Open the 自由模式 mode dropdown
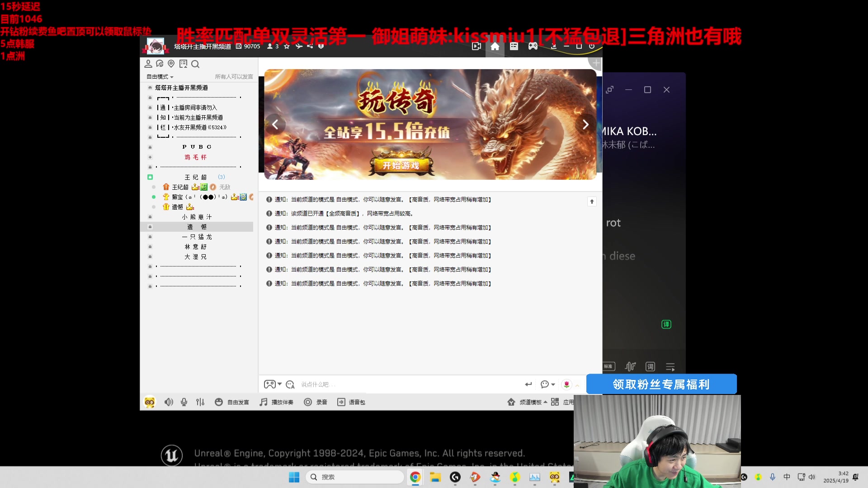The width and height of the screenshot is (868, 488). [x=160, y=77]
